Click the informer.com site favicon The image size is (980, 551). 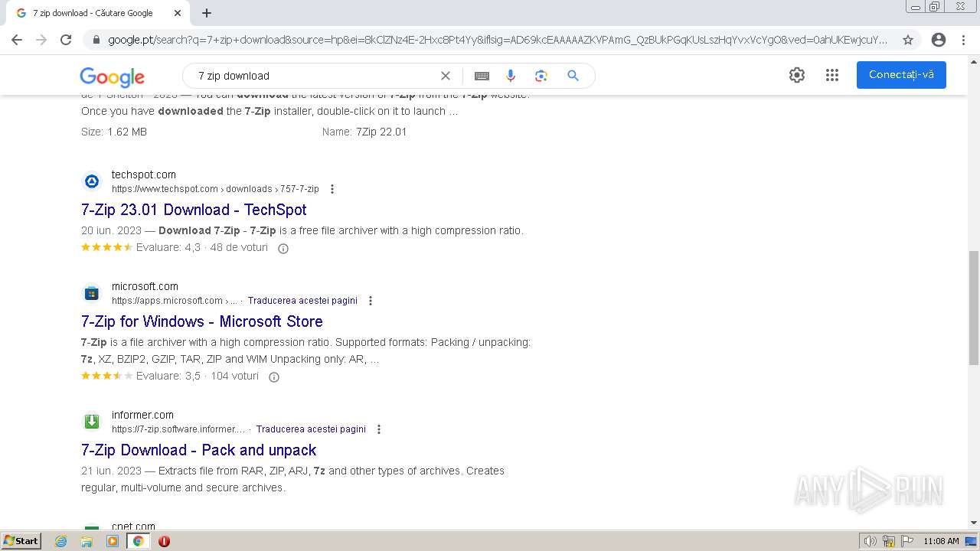(x=92, y=422)
